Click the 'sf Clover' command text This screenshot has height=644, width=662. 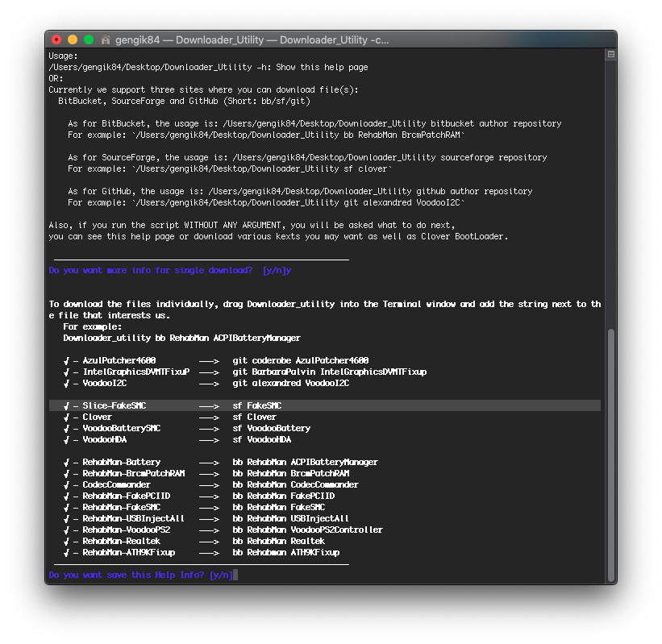tap(255, 417)
